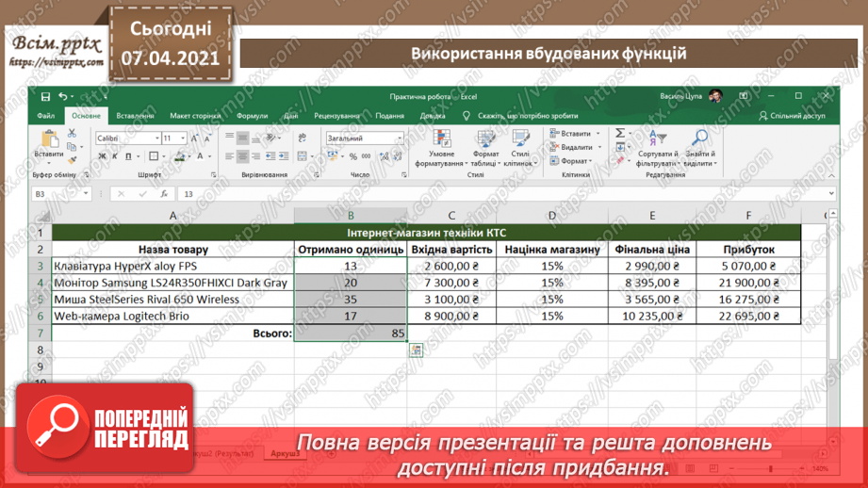868x488 pixels.
Task: Click the Format Painter brush icon
Action: click(x=72, y=160)
